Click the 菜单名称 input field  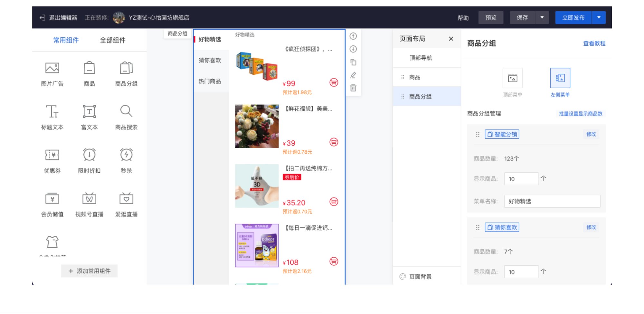coord(552,201)
